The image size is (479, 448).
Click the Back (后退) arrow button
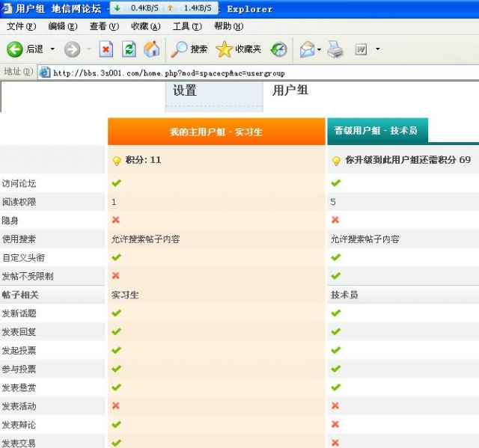click(x=15, y=49)
